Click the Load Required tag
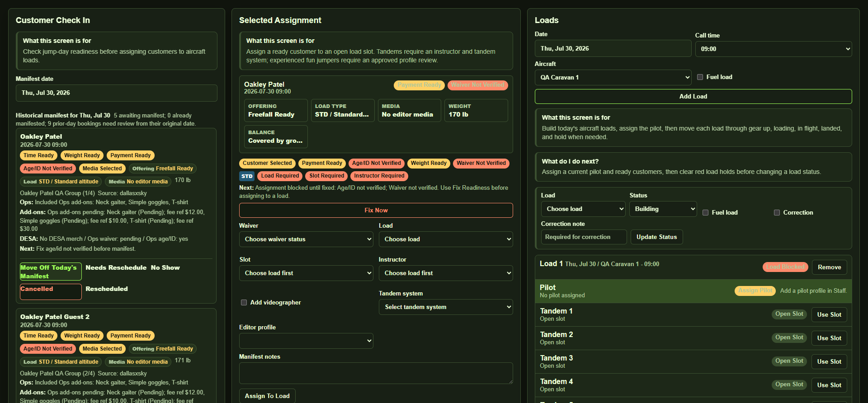Image resolution: width=868 pixels, height=403 pixels. 280,176
